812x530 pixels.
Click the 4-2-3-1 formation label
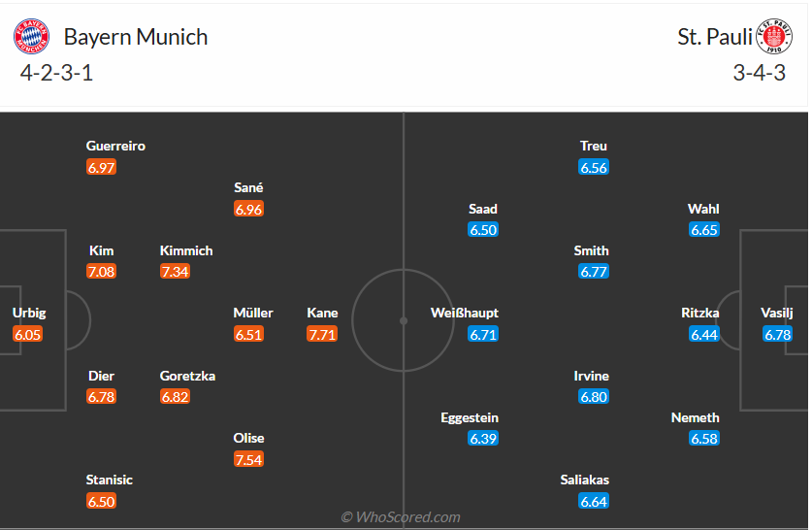coord(56,73)
